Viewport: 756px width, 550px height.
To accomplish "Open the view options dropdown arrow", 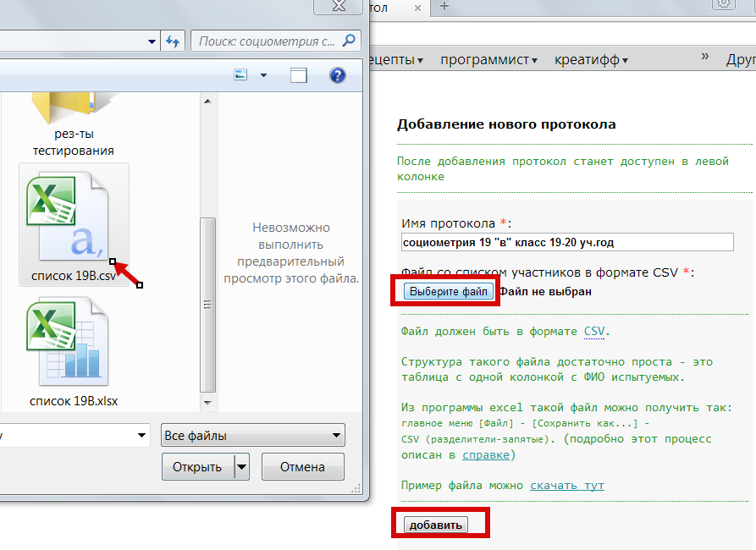I will pos(263,75).
